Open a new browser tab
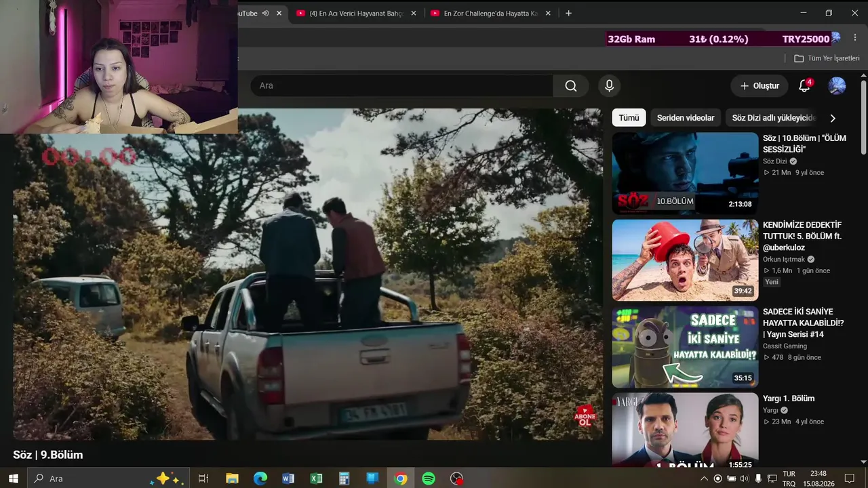This screenshot has height=488, width=868. point(568,13)
